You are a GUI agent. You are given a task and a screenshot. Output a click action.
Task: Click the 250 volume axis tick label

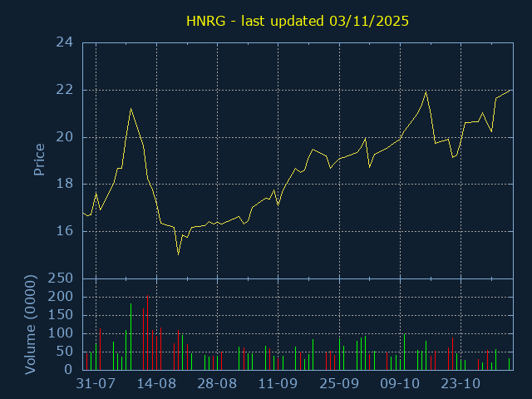tap(61, 278)
